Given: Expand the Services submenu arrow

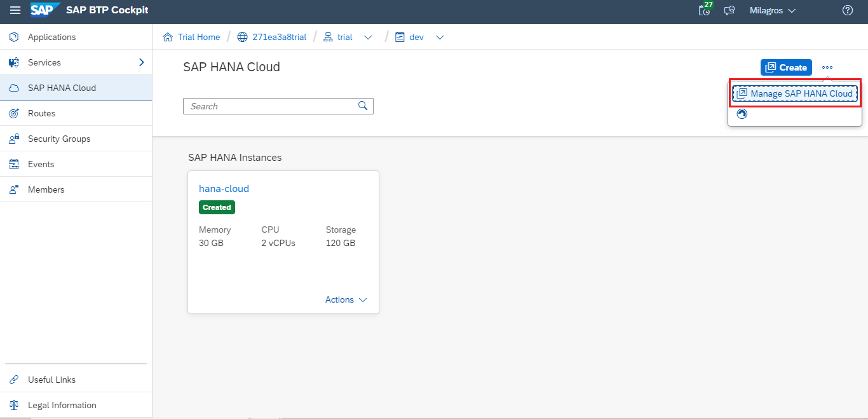Looking at the screenshot, I should pyautogui.click(x=141, y=62).
